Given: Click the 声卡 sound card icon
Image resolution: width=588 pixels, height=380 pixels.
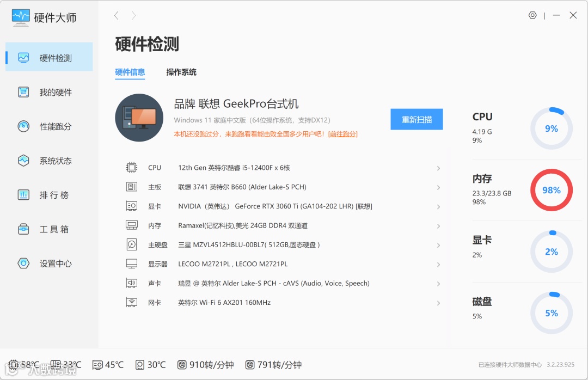Looking at the screenshot, I should click(132, 283).
